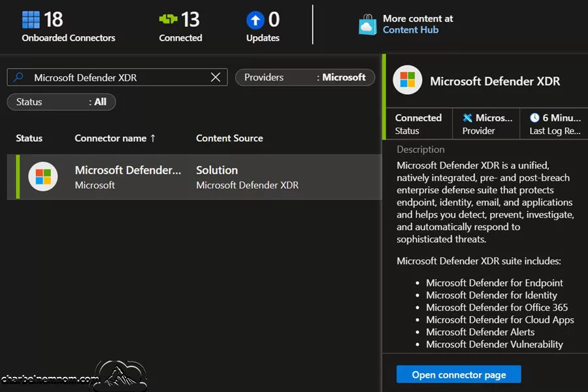Click the Onboarded Connectors grid icon
The height and width of the screenshot is (392, 588).
[31, 20]
